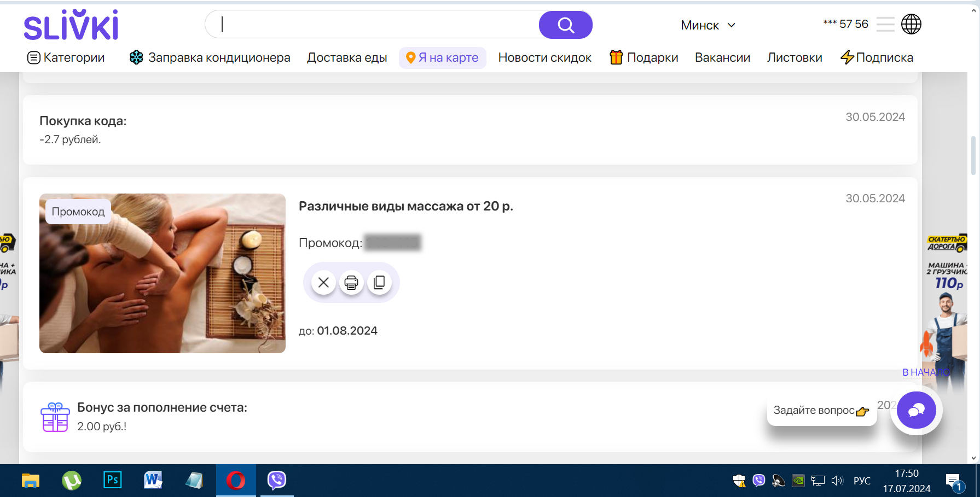
Task: Print the massage promo code
Action: pyautogui.click(x=351, y=283)
